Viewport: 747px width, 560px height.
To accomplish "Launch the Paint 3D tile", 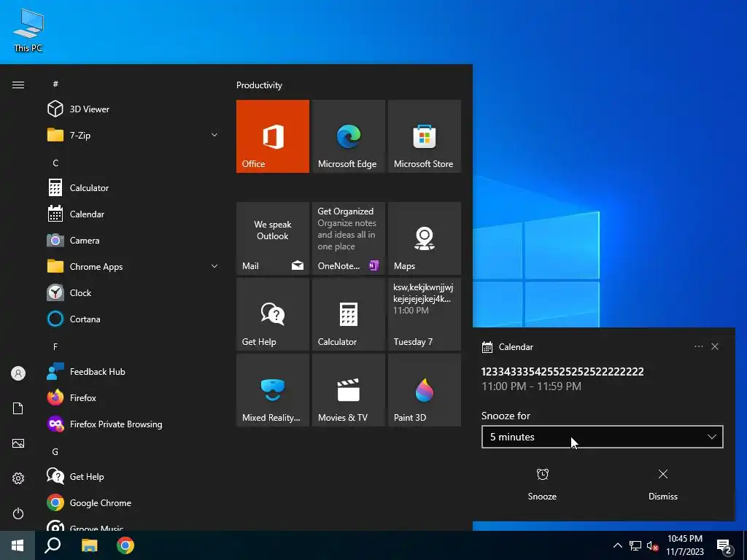I will click(425, 390).
